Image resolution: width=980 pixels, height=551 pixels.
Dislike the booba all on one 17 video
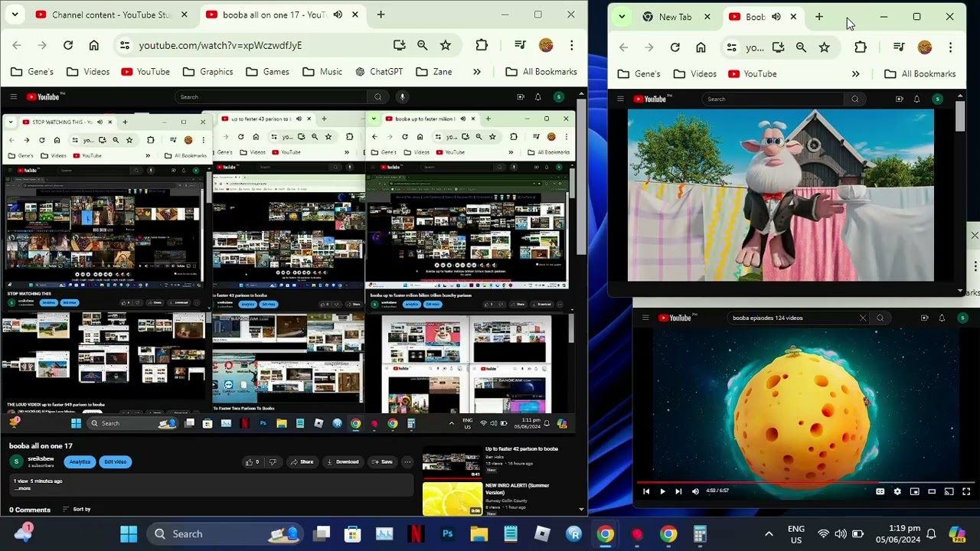(273, 462)
